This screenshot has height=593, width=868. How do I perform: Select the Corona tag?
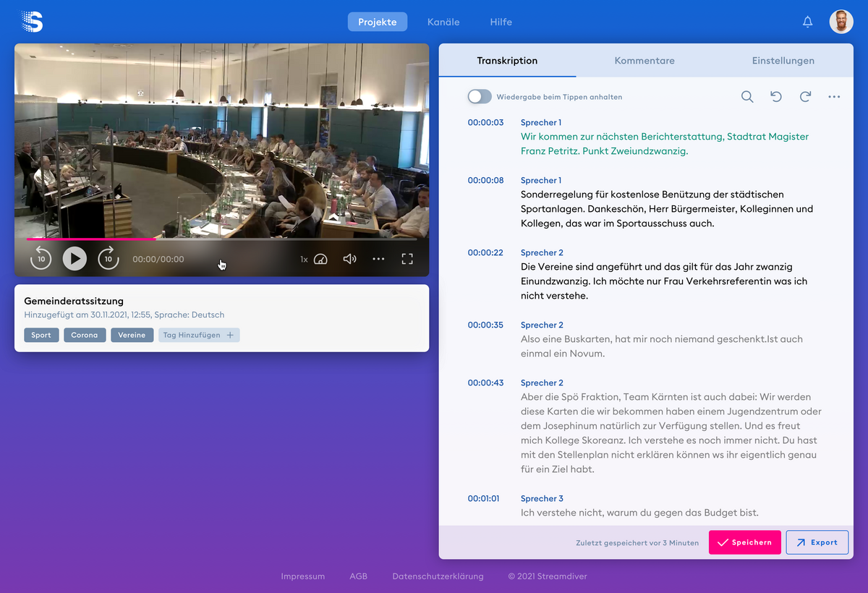pos(85,335)
